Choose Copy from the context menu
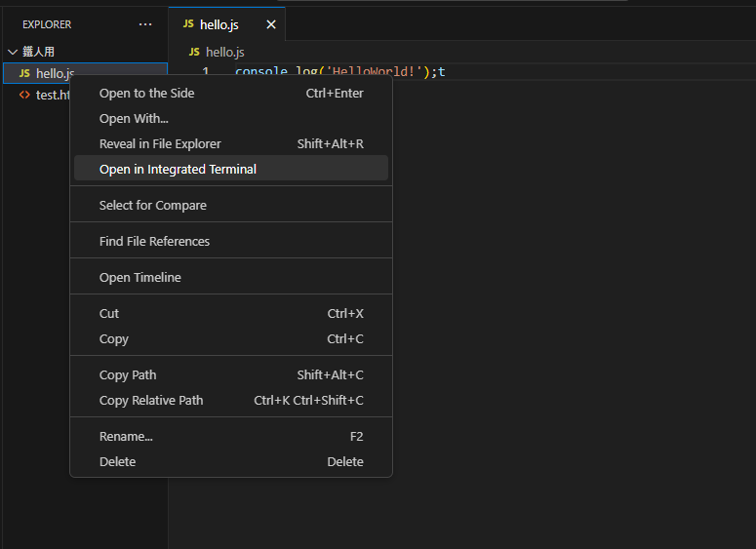The height and width of the screenshot is (549, 756). tap(231, 338)
